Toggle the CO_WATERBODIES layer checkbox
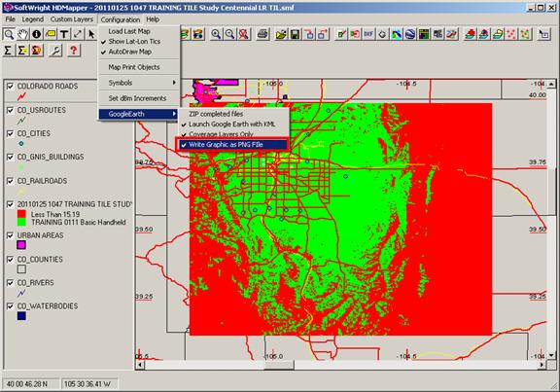The width and height of the screenshot is (560, 392). click(11, 306)
